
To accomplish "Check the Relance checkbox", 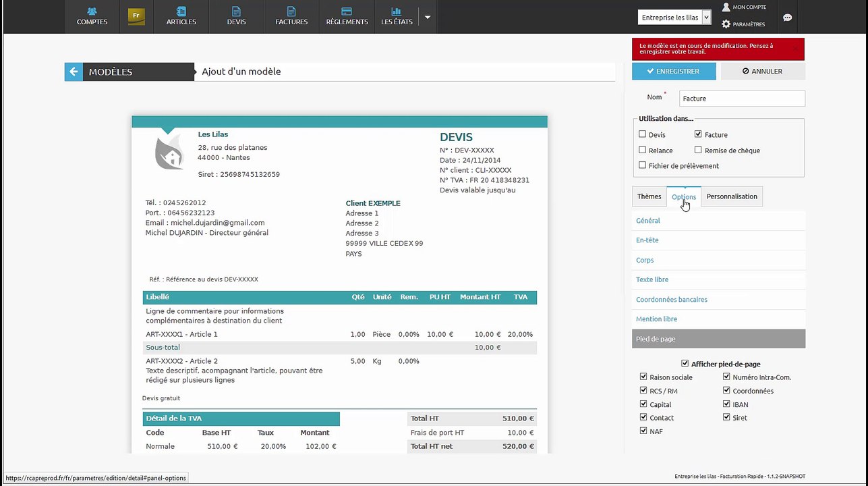I will pos(643,150).
